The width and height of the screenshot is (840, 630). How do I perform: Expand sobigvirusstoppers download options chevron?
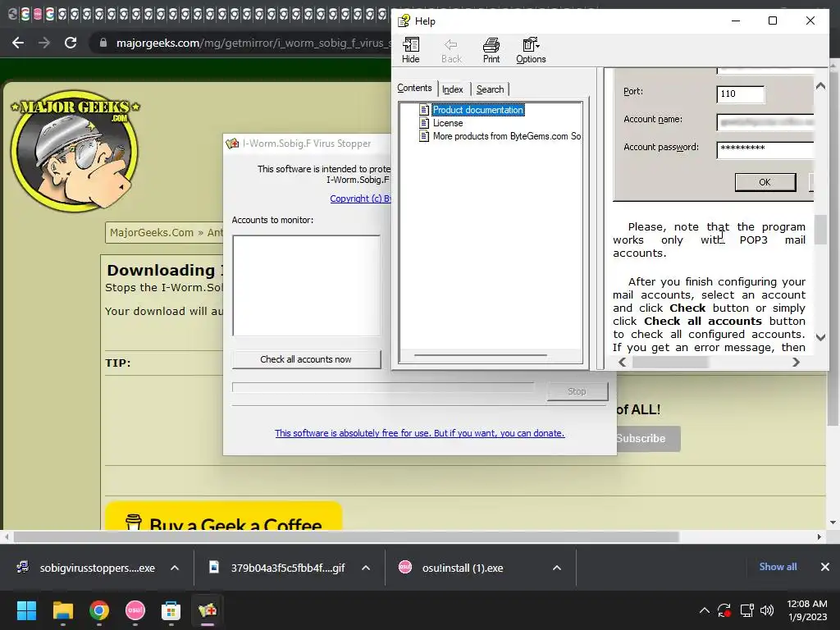click(175, 568)
